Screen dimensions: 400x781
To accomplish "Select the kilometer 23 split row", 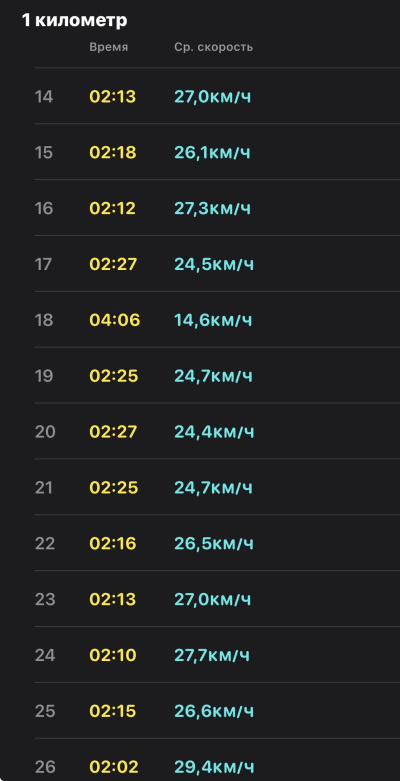I will 217,599.
